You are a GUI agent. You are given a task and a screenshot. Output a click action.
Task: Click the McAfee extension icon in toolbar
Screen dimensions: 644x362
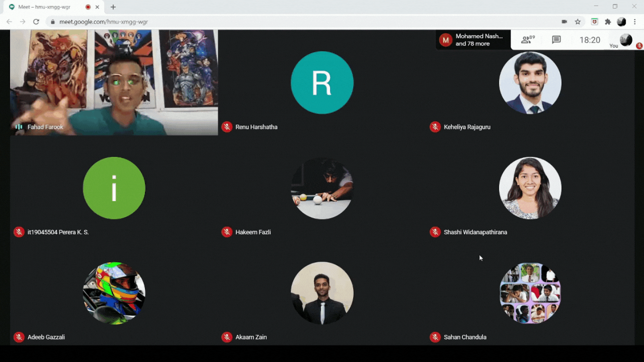tap(594, 21)
